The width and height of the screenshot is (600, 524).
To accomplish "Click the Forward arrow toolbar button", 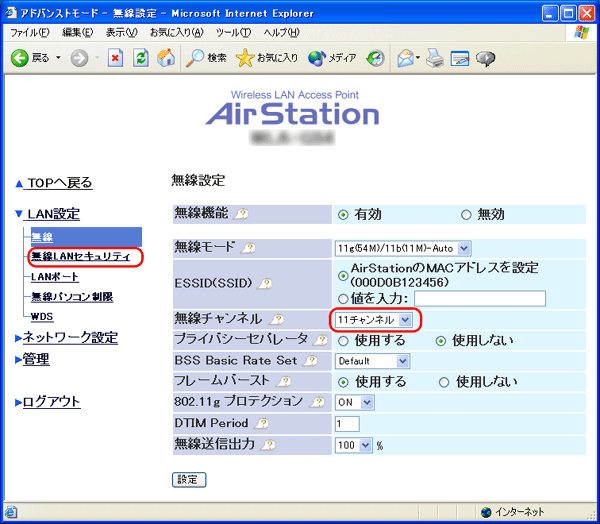I will 79,58.
